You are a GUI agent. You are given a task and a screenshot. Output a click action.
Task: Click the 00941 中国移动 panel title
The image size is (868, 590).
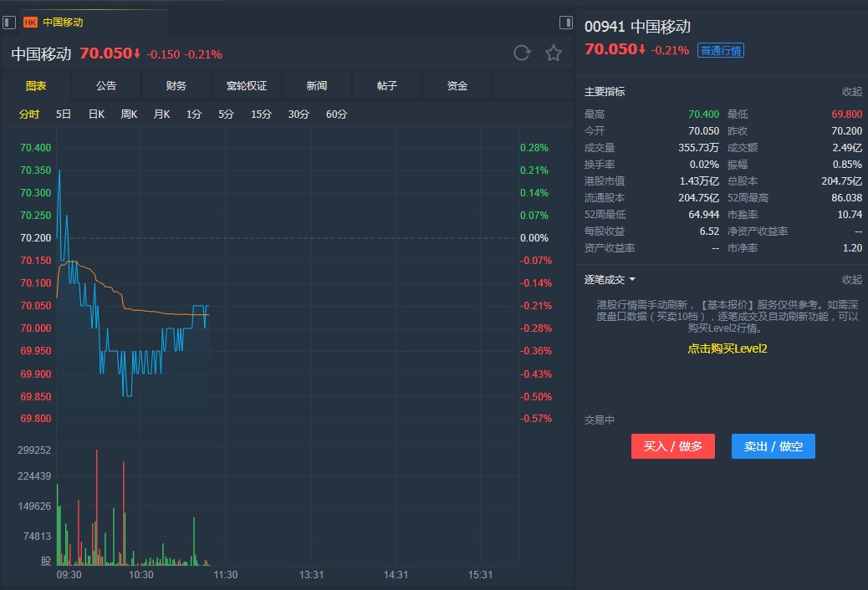click(637, 27)
